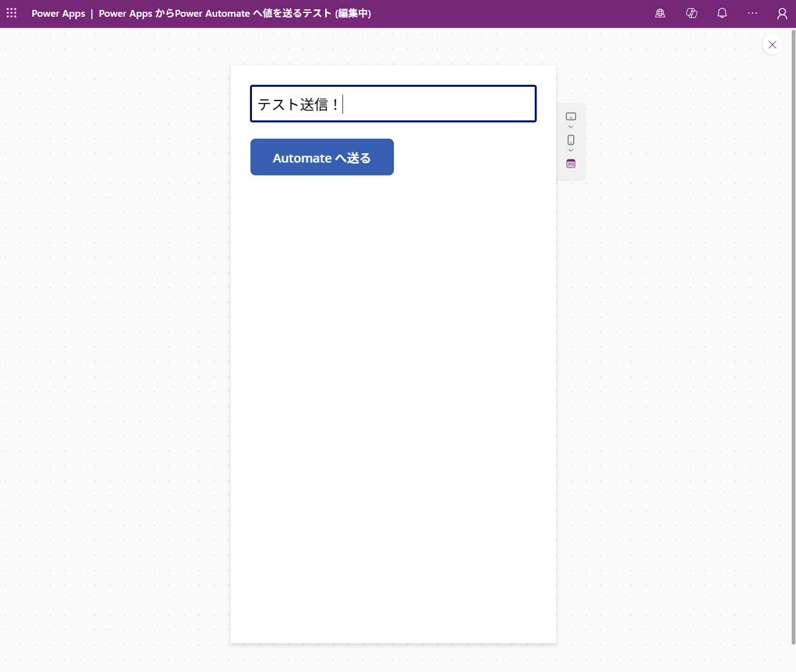
Task: Open Copilot from the header
Action: (692, 13)
